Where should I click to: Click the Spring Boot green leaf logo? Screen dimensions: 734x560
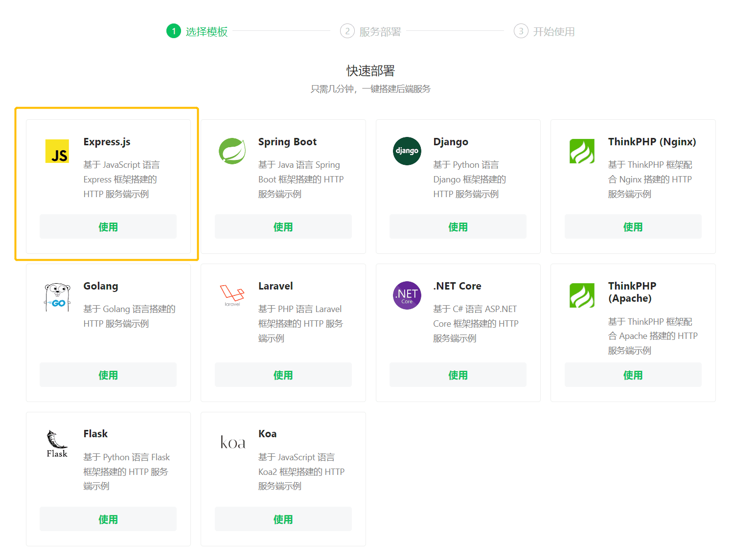[232, 151]
